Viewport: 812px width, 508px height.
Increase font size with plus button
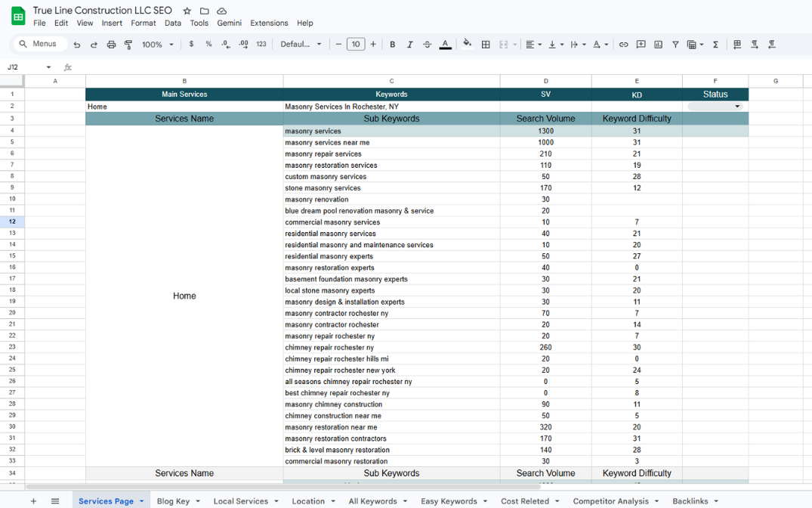pyautogui.click(x=373, y=45)
